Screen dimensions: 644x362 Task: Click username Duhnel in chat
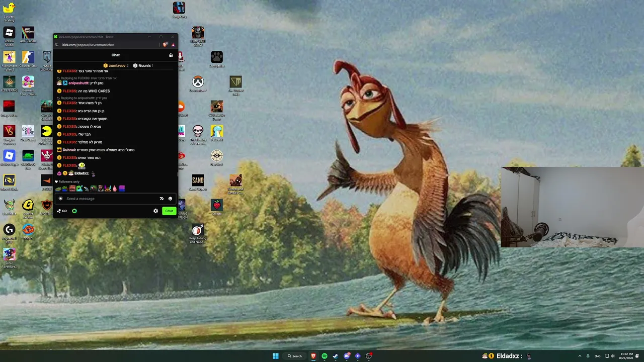[x=69, y=150]
